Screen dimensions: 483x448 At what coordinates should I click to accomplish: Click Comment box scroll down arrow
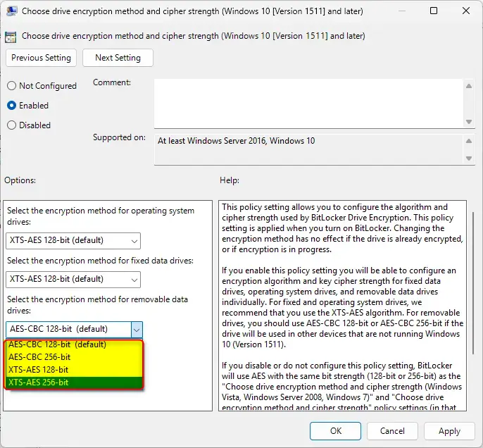coord(469,122)
